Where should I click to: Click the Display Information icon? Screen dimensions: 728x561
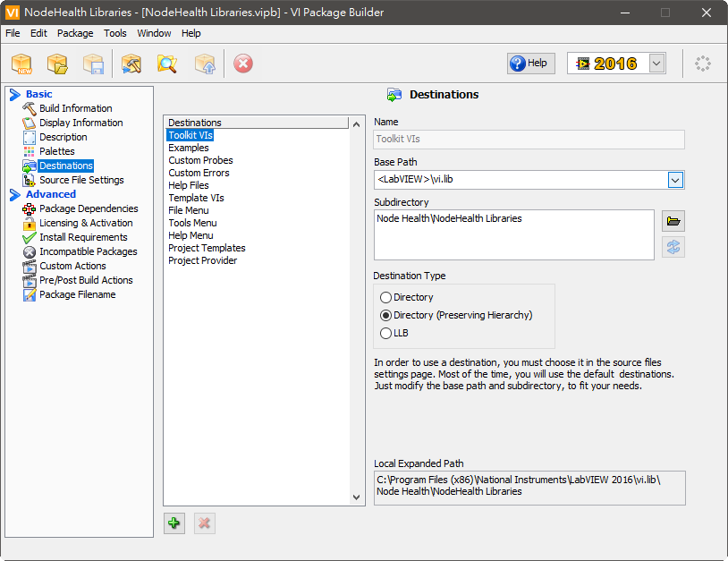click(x=30, y=123)
